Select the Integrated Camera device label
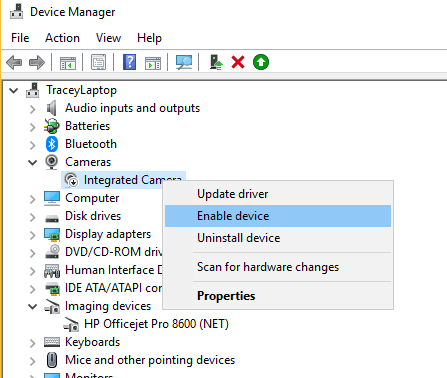Screen dimensions: 447x378 point(133,180)
